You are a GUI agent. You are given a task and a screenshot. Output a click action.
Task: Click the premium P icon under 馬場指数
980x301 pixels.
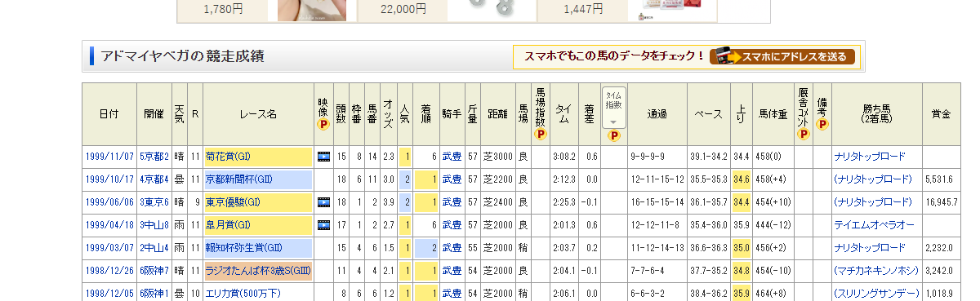541,133
